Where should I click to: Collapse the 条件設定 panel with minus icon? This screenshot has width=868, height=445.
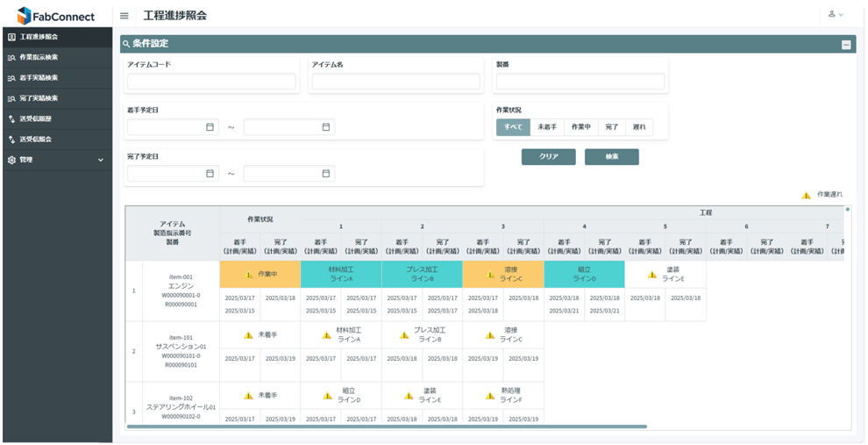coord(846,45)
